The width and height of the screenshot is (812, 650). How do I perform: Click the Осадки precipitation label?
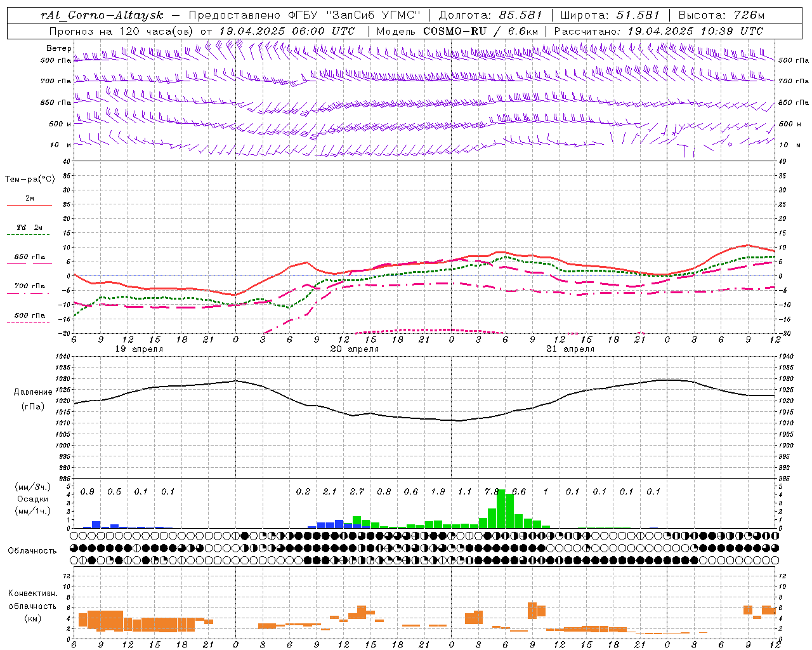click(32, 499)
